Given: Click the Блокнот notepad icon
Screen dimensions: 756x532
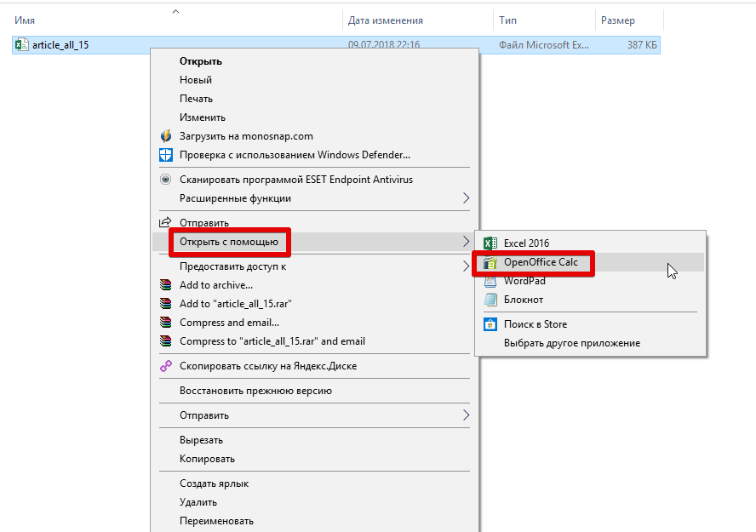Looking at the screenshot, I should [490, 300].
